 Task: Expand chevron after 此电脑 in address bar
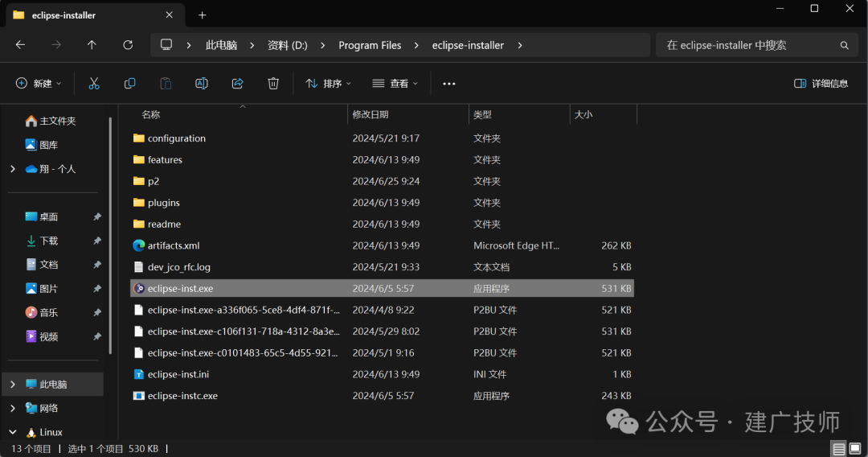pos(252,45)
